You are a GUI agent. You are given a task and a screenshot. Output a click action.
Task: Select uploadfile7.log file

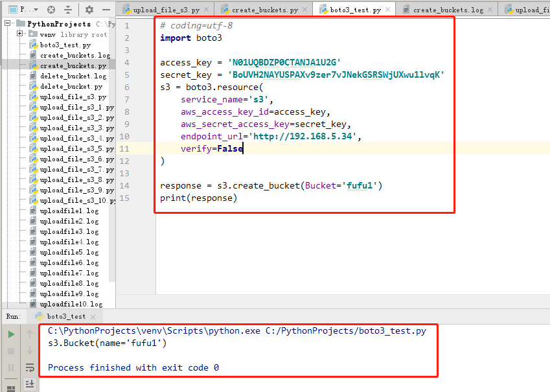click(69, 273)
